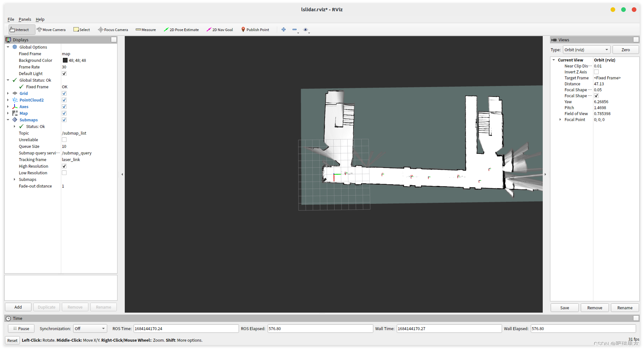This screenshot has height=350, width=644.
Task: Open the Synchronization dropdown
Action: coord(90,328)
